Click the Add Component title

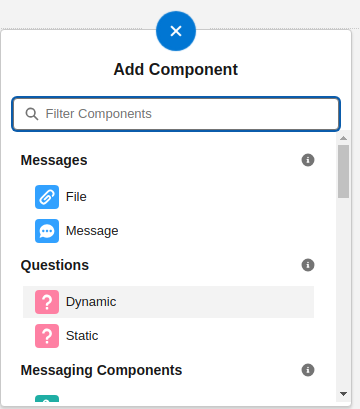[x=176, y=70]
